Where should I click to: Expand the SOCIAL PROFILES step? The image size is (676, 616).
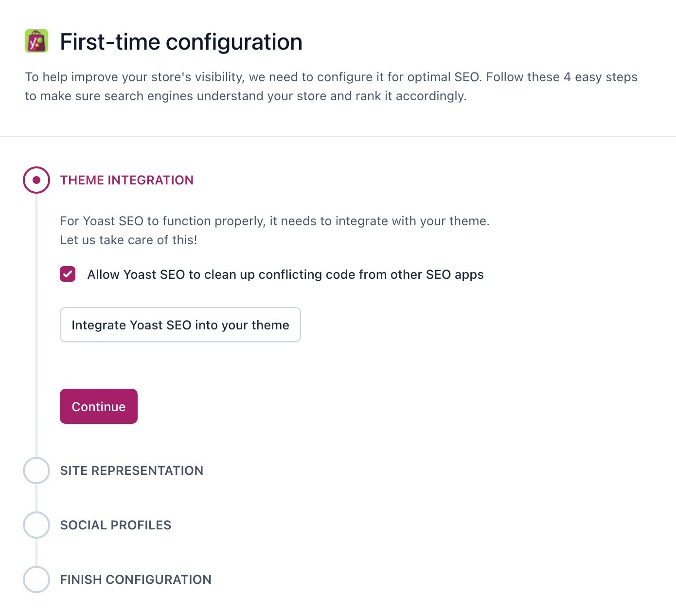click(115, 525)
